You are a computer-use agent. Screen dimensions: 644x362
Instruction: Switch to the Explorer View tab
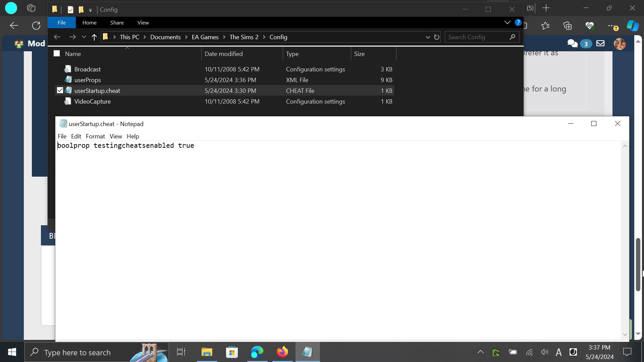coord(143,22)
